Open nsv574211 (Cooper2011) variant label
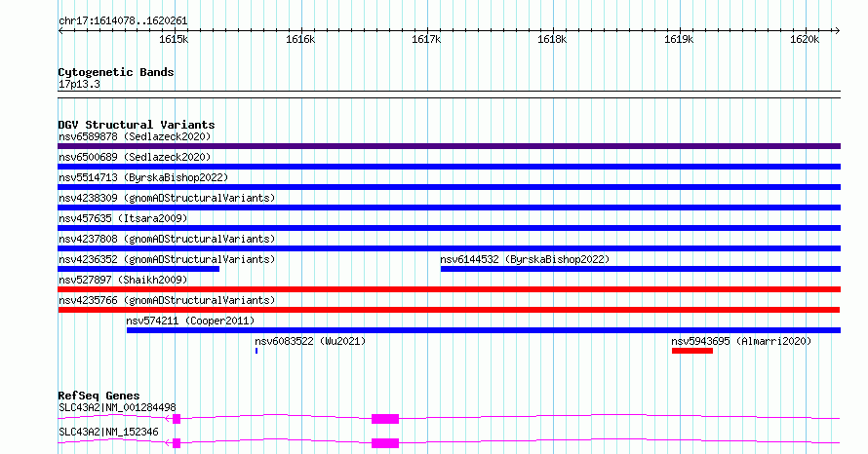Image resolution: width=868 pixels, height=454 pixels. click(190, 321)
